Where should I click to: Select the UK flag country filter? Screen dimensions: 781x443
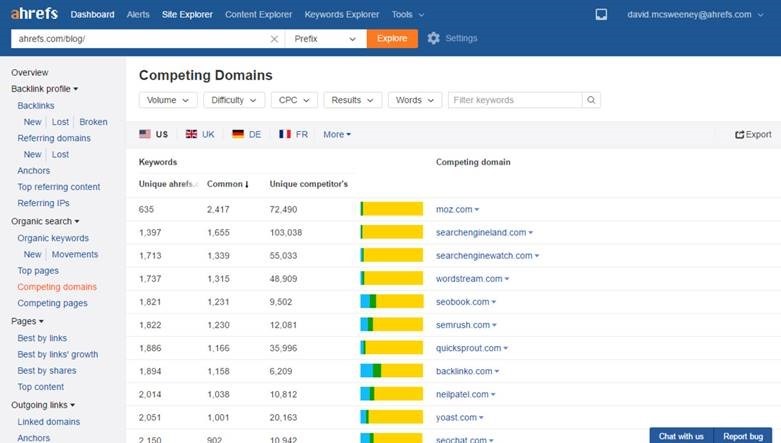pos(200,134)
